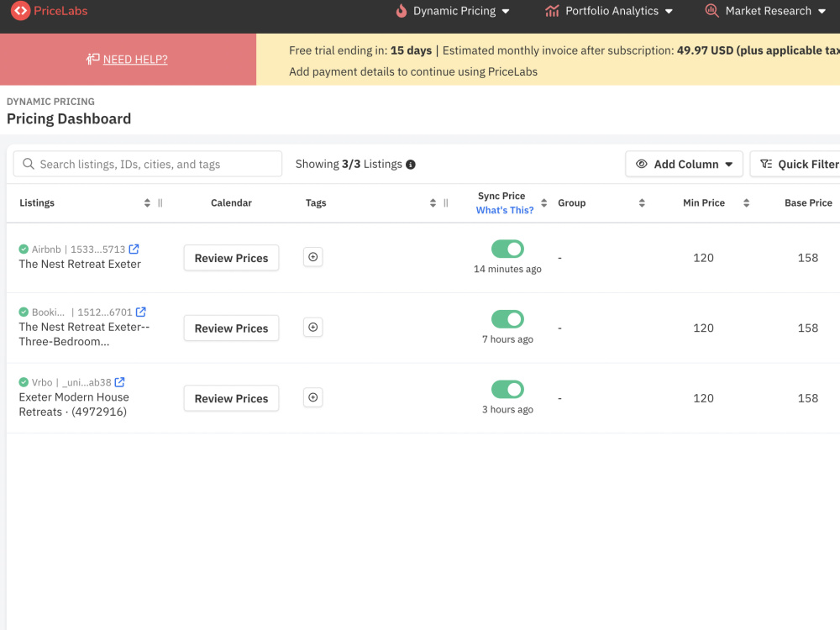This screenshot has width=840, height=630.
Task: Expand the Portfolio Analytics menu arrow
Action: (x=669, y=11)
